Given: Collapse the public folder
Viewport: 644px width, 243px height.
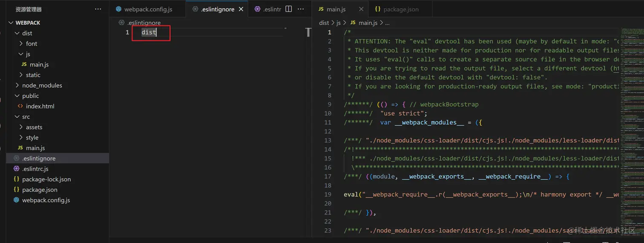Looking at the screenshot, I should pyautogui.click(x=17, y=96).
